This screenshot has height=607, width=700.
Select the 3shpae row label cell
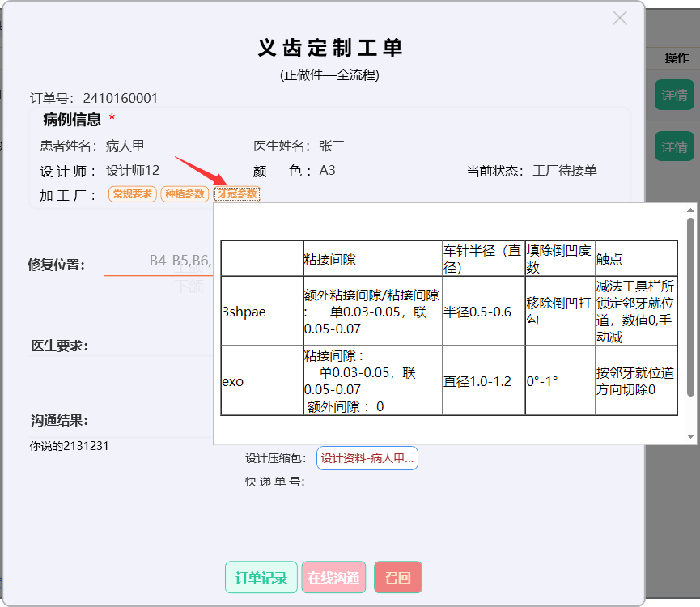click(261, 311)
